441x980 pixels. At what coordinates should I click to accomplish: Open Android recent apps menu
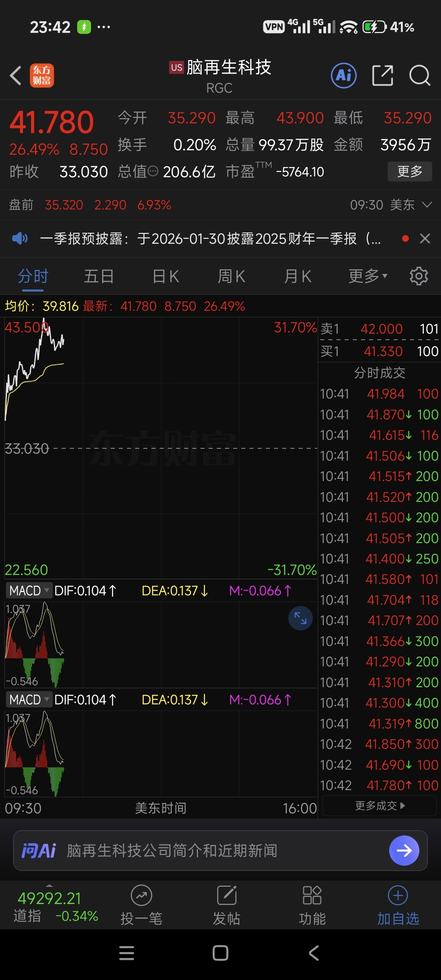(x=127, y=953)
